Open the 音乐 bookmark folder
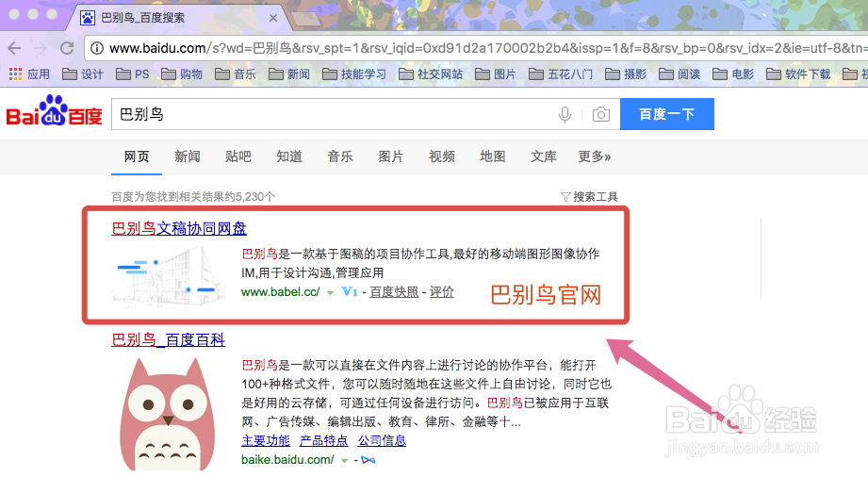Viewport: 868px width, 477px height. (236, 74)
